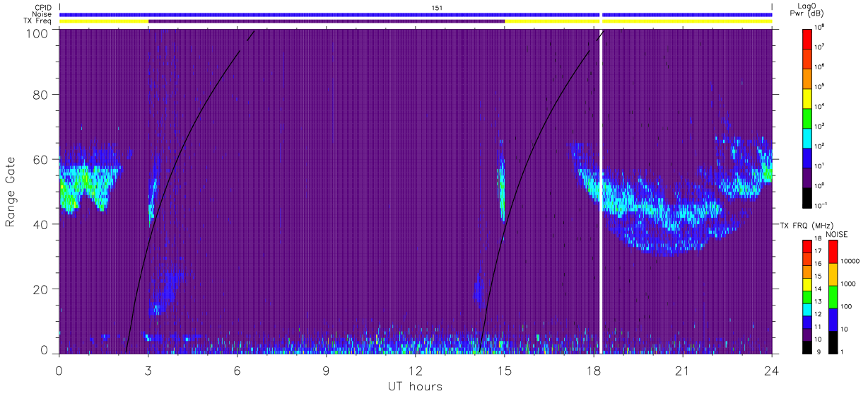Click the 'TX Freq' row label
Image resolution: width=868 pixels, height=401 pixels.
coord(37,21)
